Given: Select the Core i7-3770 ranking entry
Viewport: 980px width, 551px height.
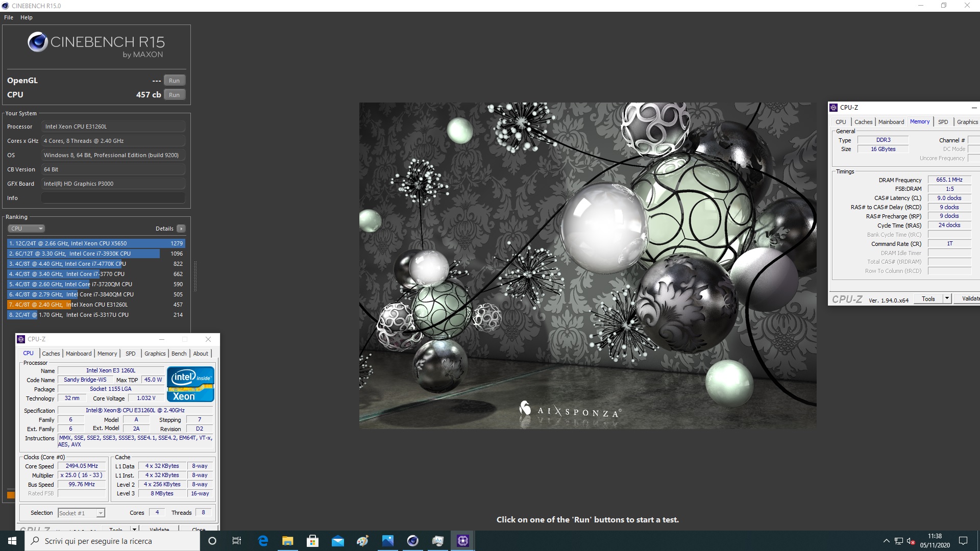Looking at the screenshot, I should (96, 274).
